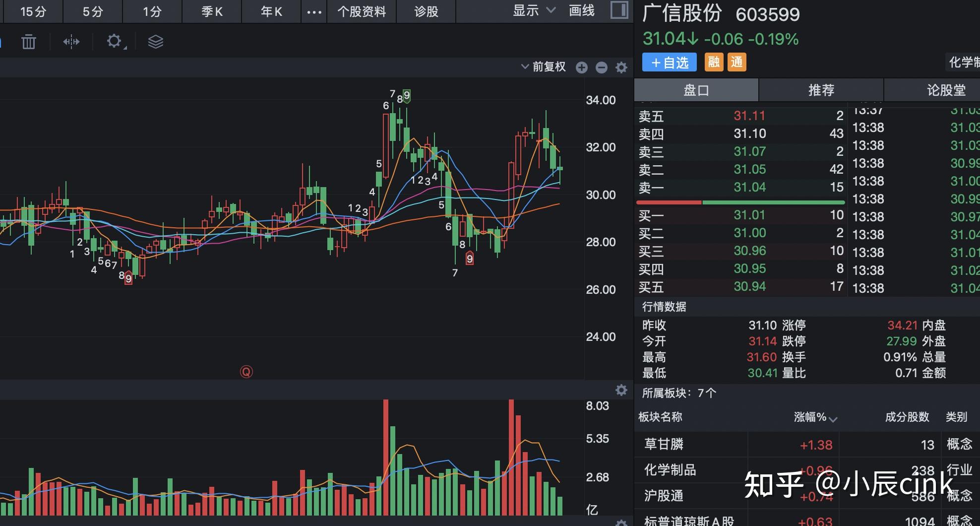
Task: Open the 季K quarterly chart
Action: coord(212,11)
